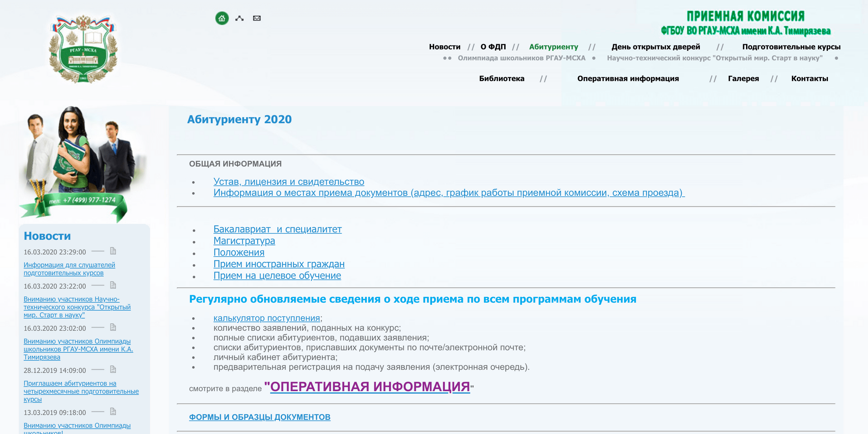Open Олимпиада школьников РГАУ-МСХА submenu link
Image resolution: width=868 pixels, height=434 pixels.
[x=522, y=58]
